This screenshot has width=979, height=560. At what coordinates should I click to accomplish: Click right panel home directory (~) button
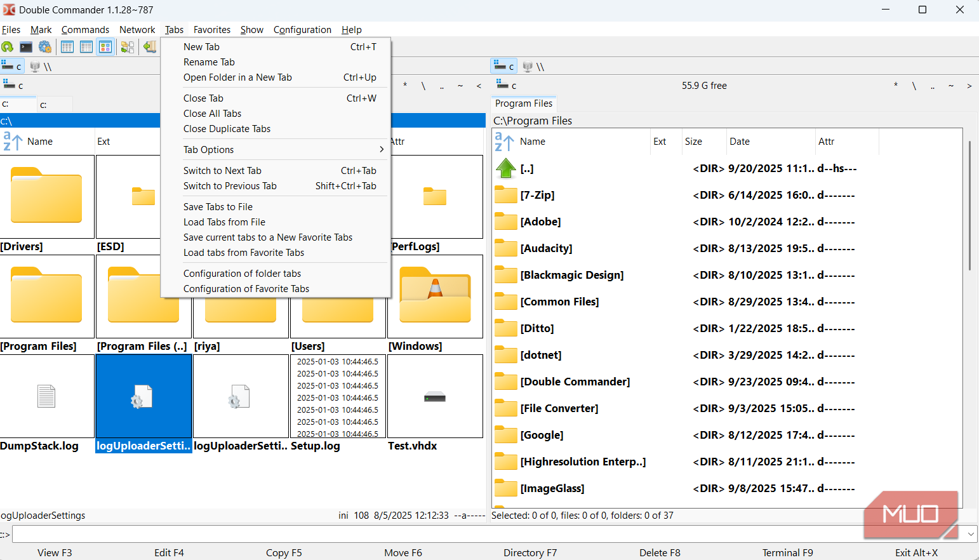(x=951, y=86)
